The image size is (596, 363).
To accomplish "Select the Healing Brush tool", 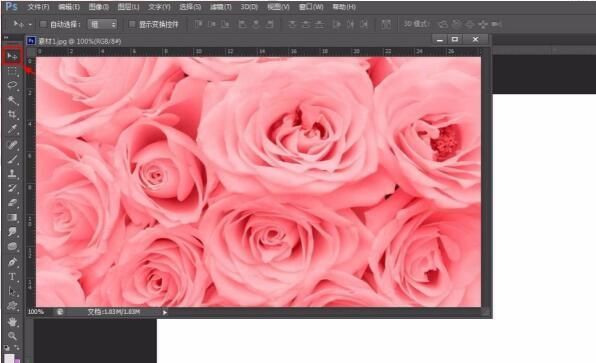I will 12,144.
